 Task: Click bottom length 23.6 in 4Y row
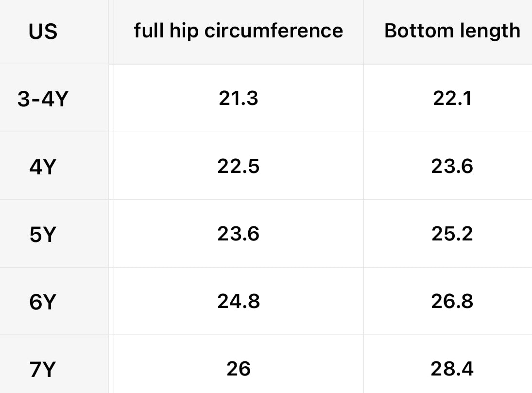[452, 167]
